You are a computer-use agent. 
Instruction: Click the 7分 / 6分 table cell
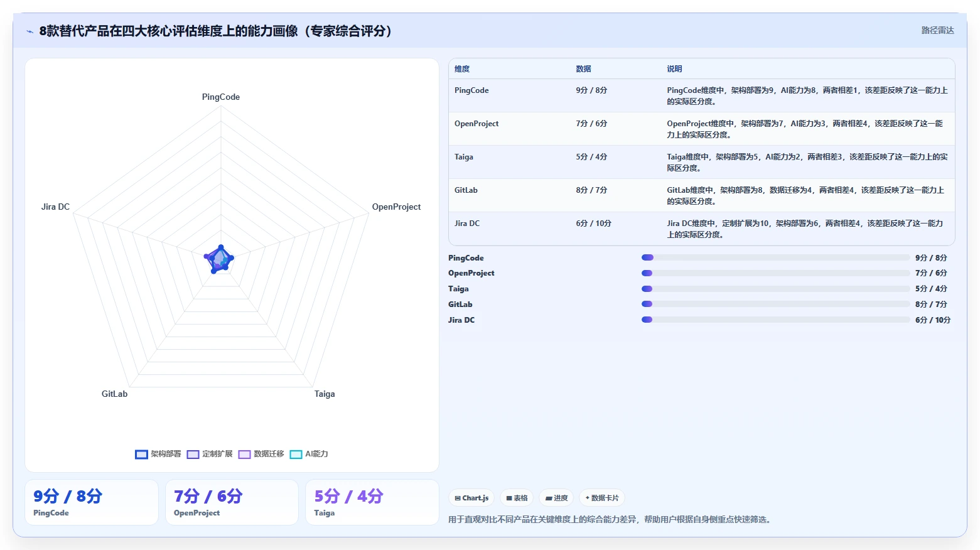pyautogui.click(x=591, y=124)
